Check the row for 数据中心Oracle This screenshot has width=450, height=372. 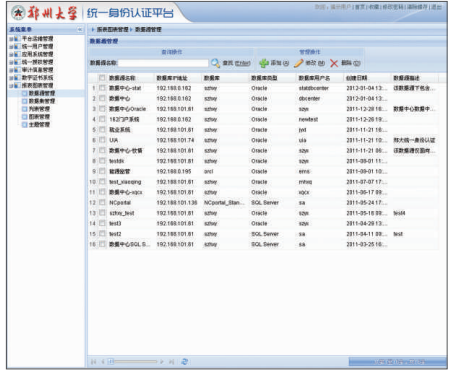coord(102,109)
